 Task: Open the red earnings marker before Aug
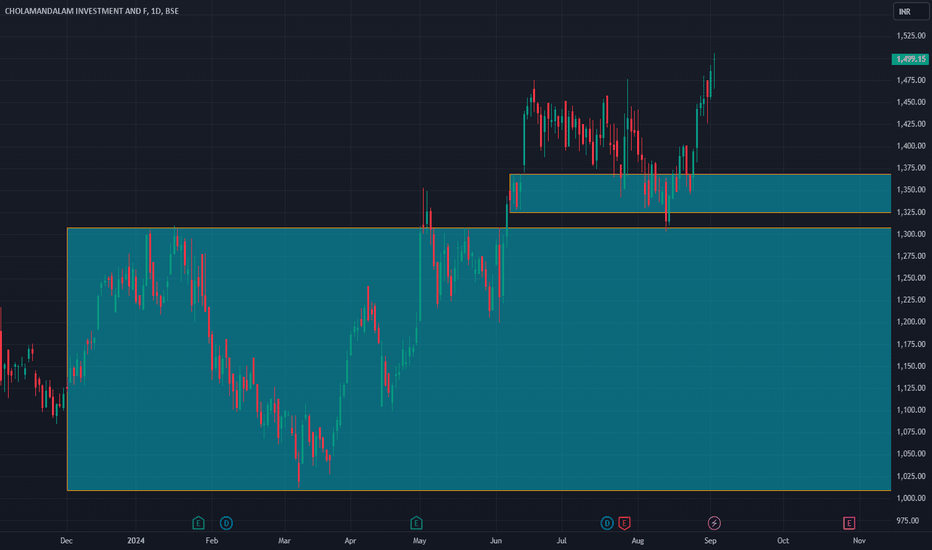[x=624, y=523]
